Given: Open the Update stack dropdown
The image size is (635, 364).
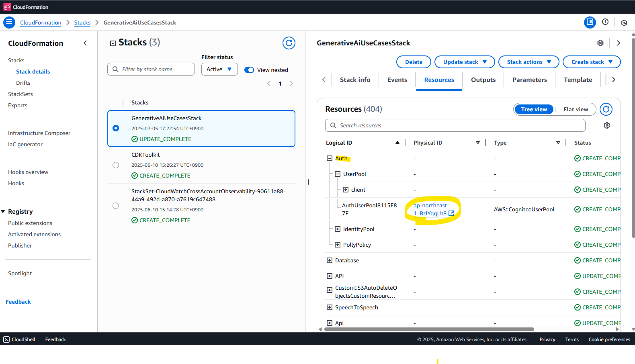Looking at the screenshot, I should pyautogui.click(x=465, y=62).
